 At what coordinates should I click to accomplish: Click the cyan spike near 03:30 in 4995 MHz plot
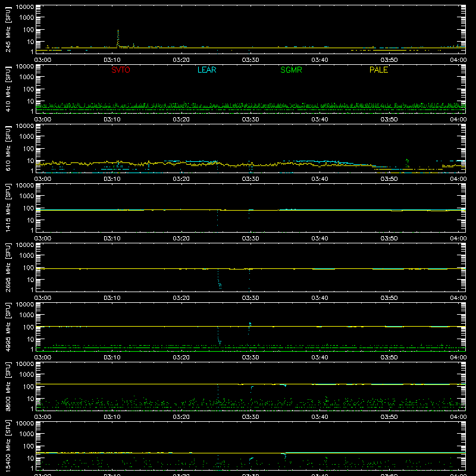(249, 328)
